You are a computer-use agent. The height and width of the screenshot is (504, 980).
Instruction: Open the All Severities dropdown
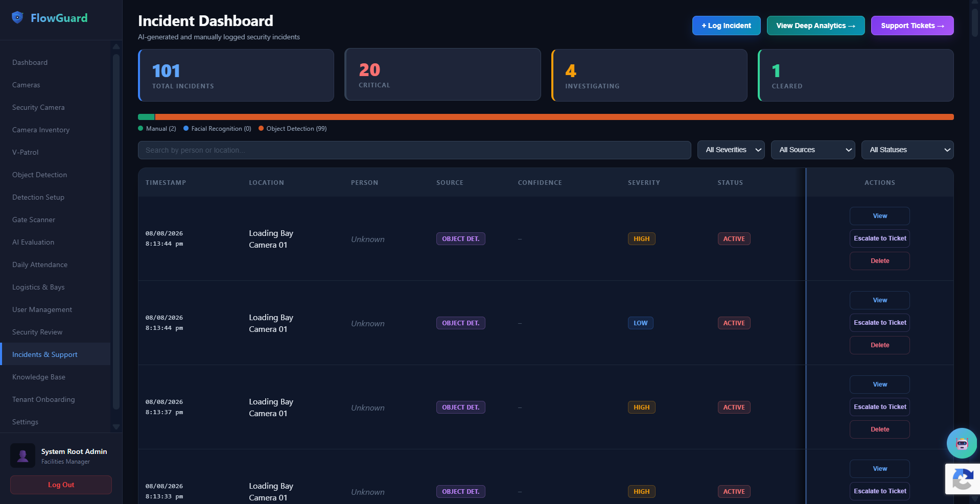click(x=731, y=150)
